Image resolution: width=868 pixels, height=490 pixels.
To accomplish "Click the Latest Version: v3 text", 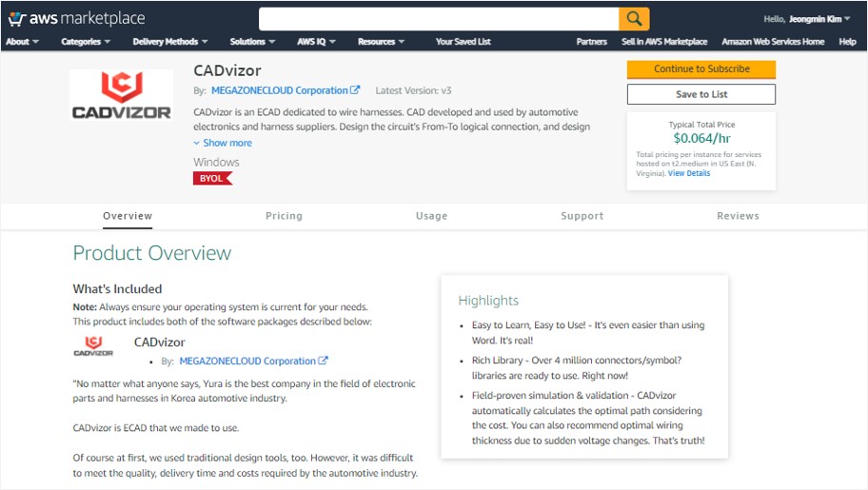I will pos(413,90).
